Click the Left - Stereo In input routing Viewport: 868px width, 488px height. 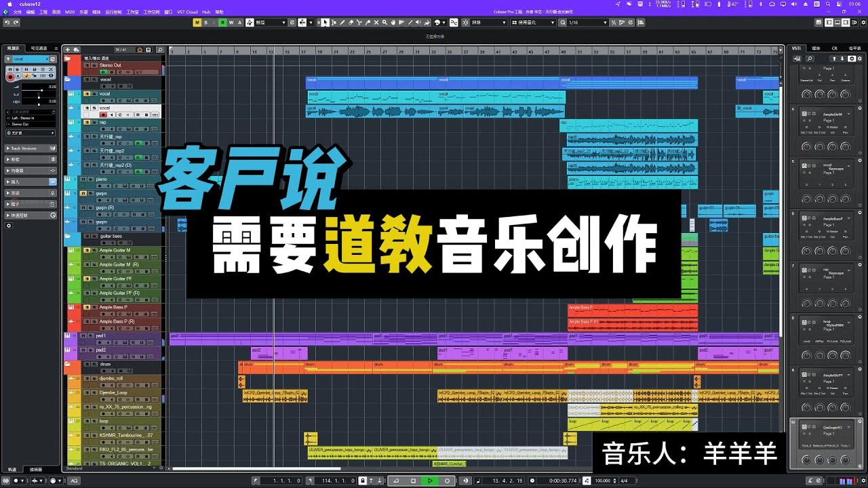(31, 118)
